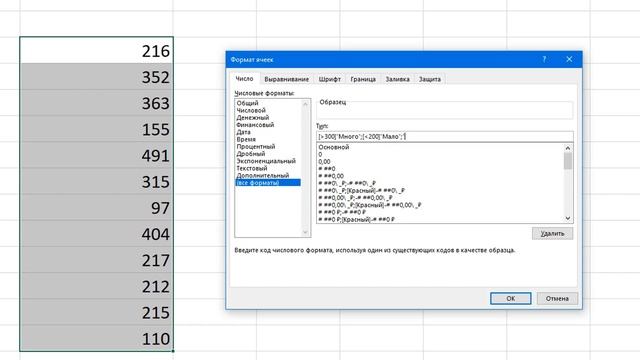
Task: Open the Выравнивание tab
Action: [287, 79]
